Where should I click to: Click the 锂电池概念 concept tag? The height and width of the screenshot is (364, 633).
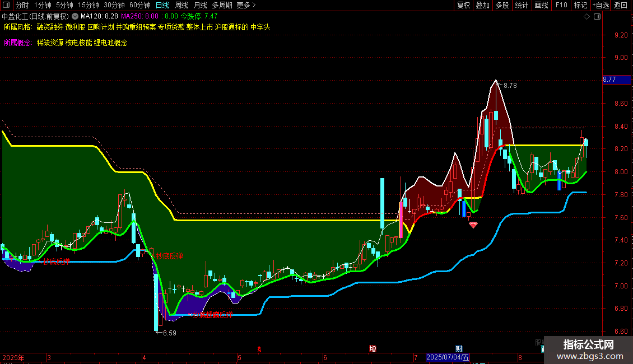point(110,43)
